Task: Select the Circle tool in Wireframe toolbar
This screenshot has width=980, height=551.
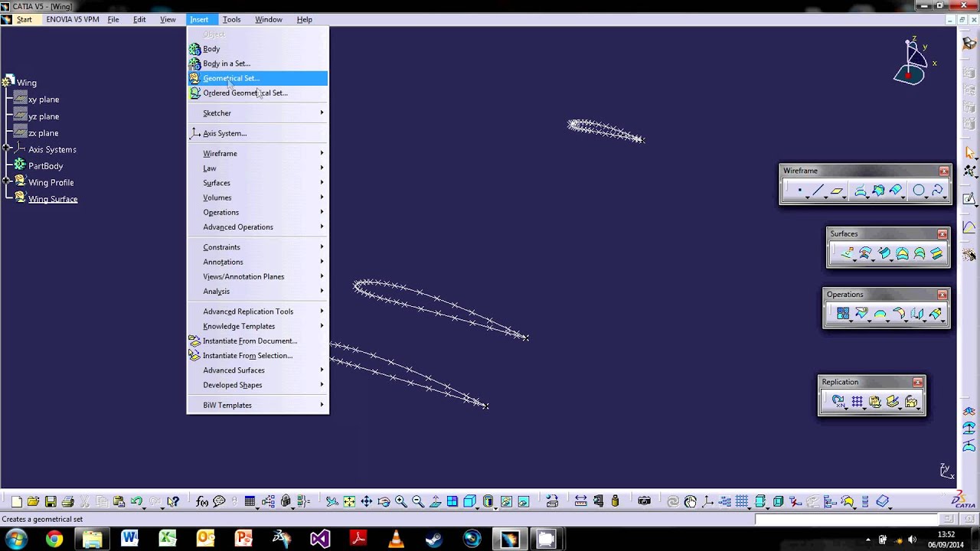Action: pyautogui.click(x=918, y=191)
